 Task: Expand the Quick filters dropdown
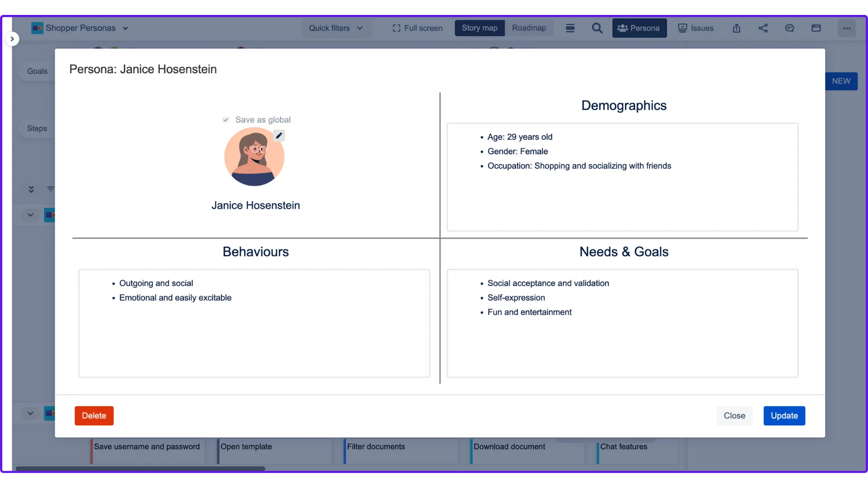pyautogui.click(x=336, y=28)
